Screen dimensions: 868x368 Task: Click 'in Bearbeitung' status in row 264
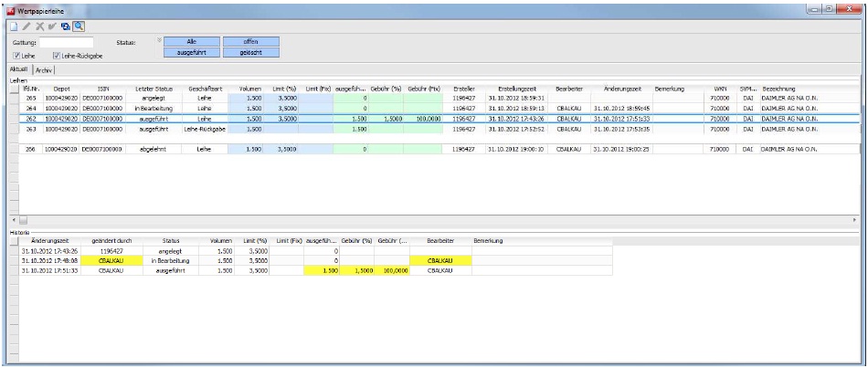pos(153,108)
